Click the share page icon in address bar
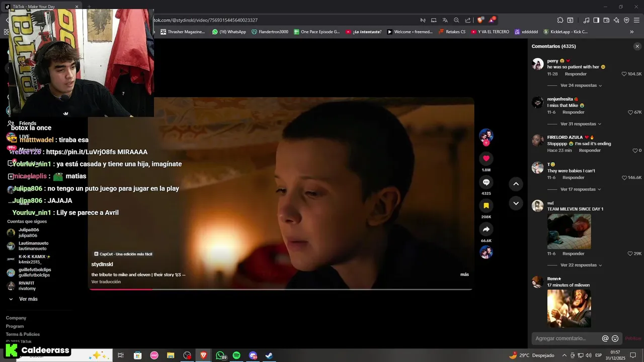This screenshot has width=644, height=362. point(468,20)
